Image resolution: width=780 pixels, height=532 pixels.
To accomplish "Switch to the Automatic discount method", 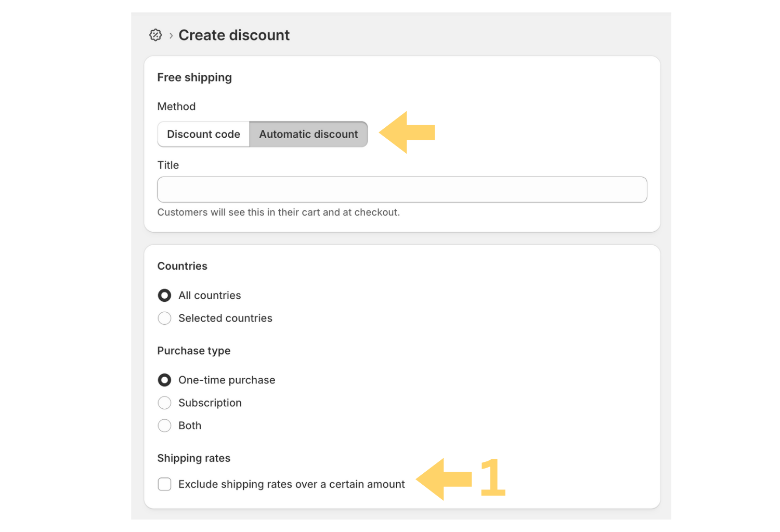I will pyautogui.click(x=308, y=134).
